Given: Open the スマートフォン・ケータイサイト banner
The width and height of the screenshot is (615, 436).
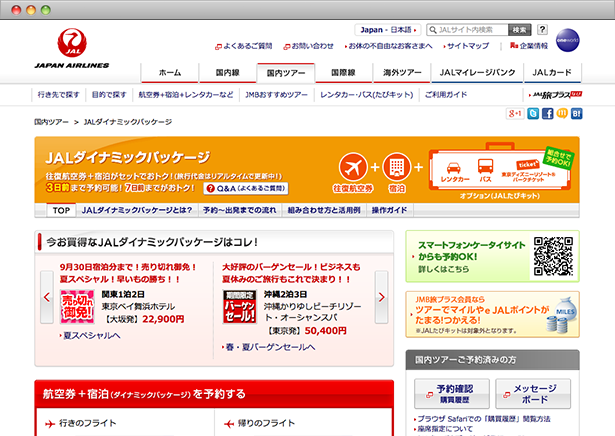Looking at the screenshot, I should click(x=492, y=256).
